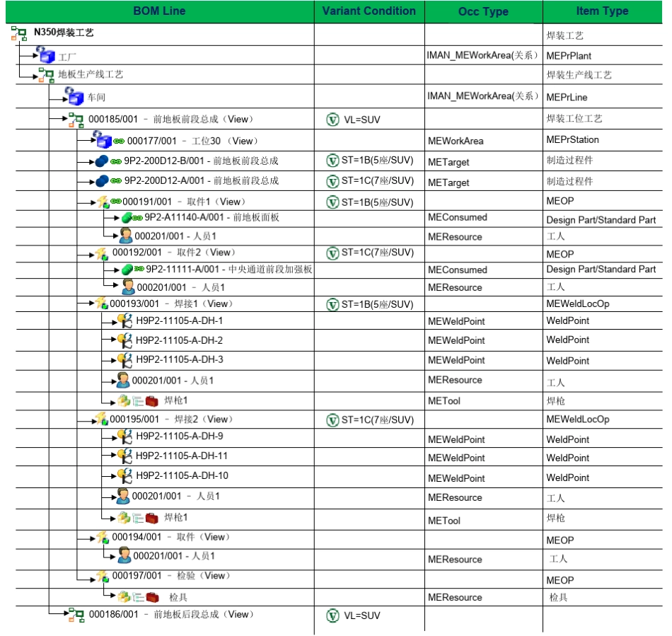Image resolution: width=672 pixels, height=636 pixels.
Task: Click the green 9P2-11111-A/001 part icon
Action: click(x=127, y=269)
